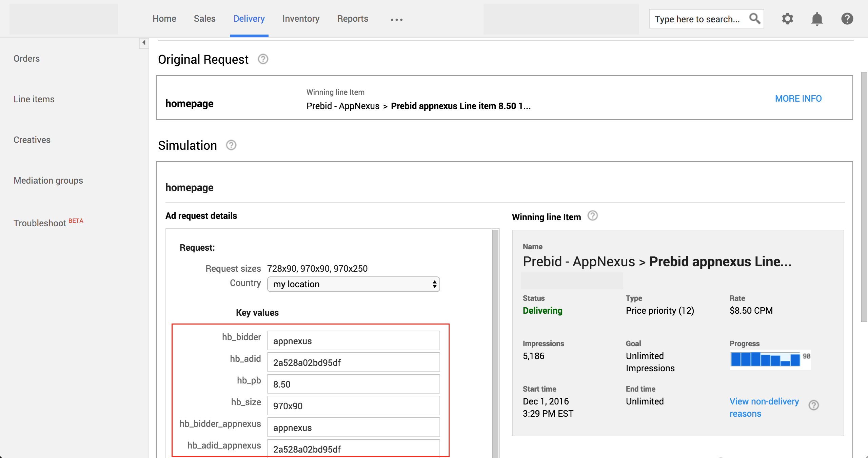Click the MORE INFO link
868x458 pixels.
[798, 98]
